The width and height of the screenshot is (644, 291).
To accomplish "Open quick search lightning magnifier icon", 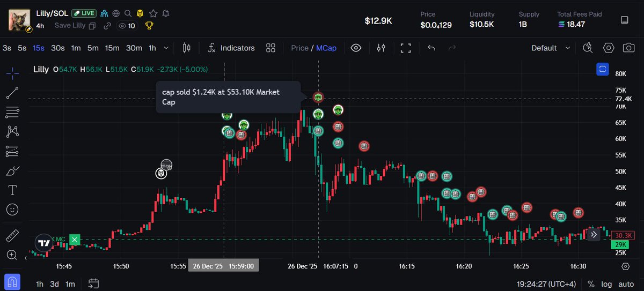I will pyautogui.click(x=588, y=48).
